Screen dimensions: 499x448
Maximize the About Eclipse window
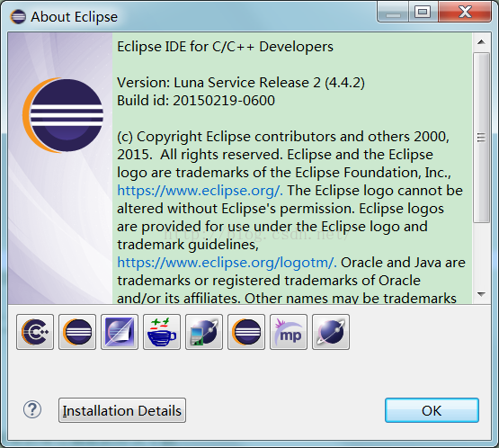(x=423, y=12)
